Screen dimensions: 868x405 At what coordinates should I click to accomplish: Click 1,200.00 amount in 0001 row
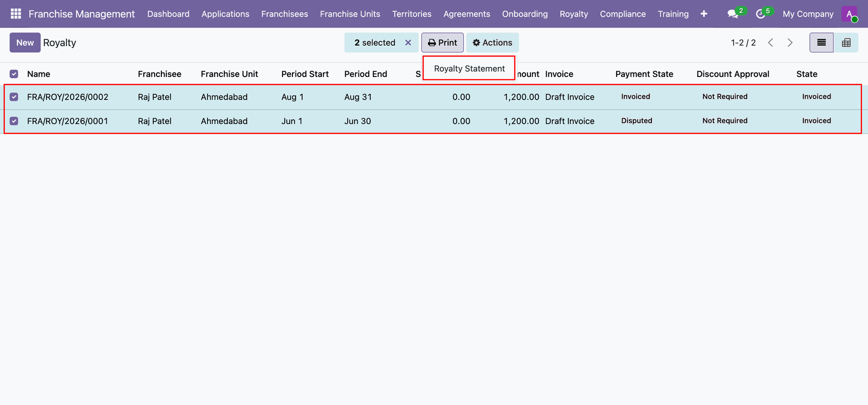[521, 121]
